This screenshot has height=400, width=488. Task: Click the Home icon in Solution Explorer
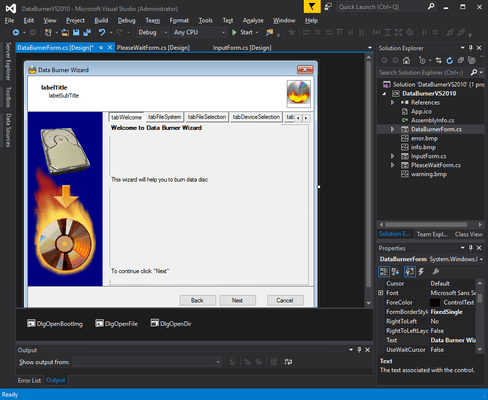[x=406, y=60]
